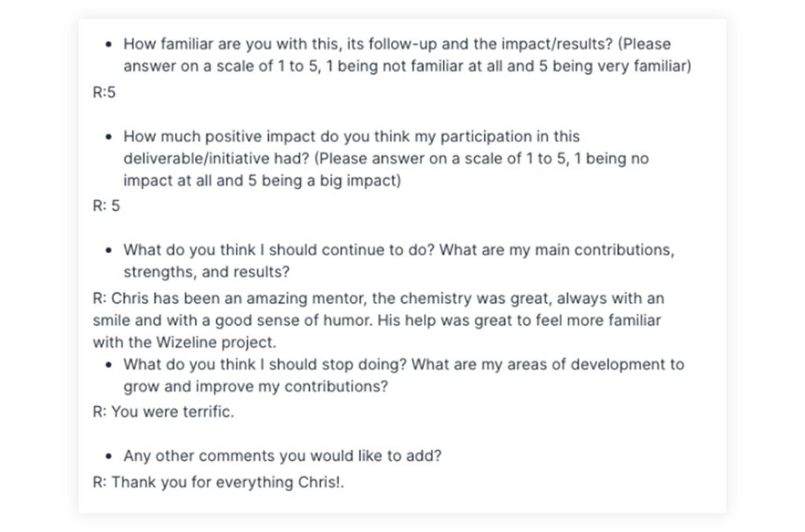Image resolution: width=805 pixels, height=532 pixels.
Task: Click bullet before 'Any other comments' question
Action: point(109,457)
